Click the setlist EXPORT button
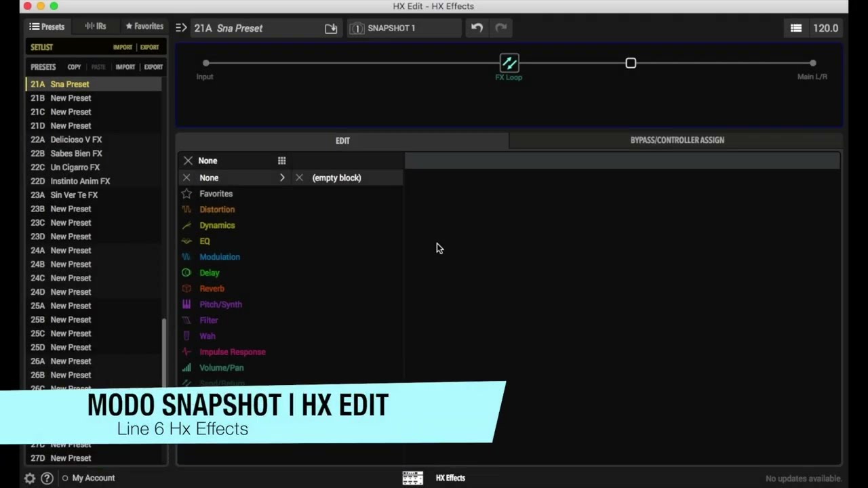This screenshot has width=868, height=488. 149,47
